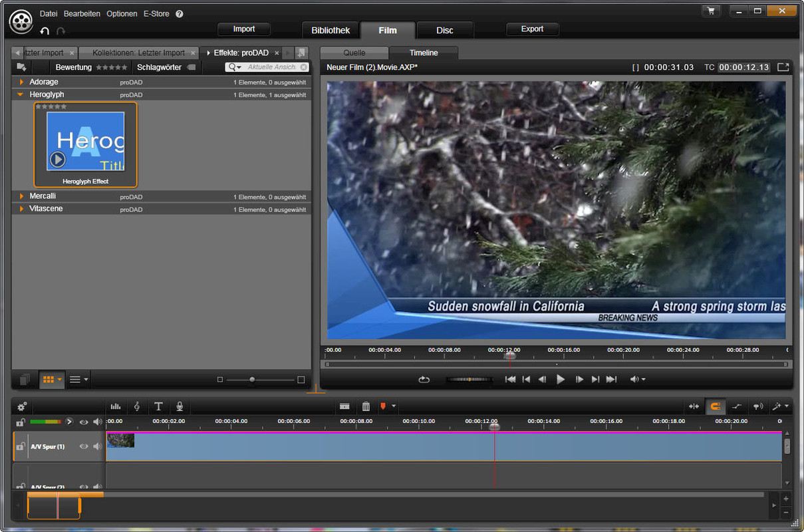Delete selected clip with trash icon

[366, 406]
